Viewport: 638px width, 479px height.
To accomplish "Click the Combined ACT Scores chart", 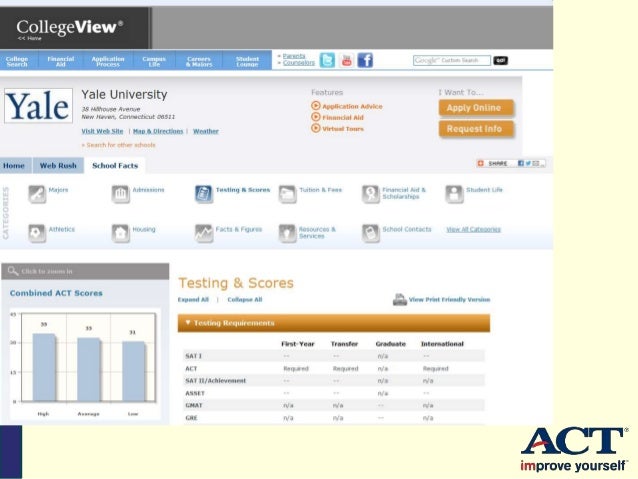I will tap(85, 363).
